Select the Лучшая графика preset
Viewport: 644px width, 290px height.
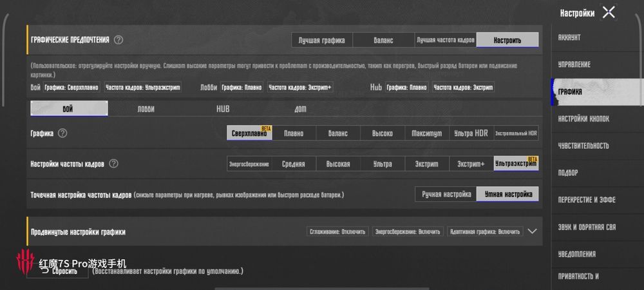coord(322,40)
